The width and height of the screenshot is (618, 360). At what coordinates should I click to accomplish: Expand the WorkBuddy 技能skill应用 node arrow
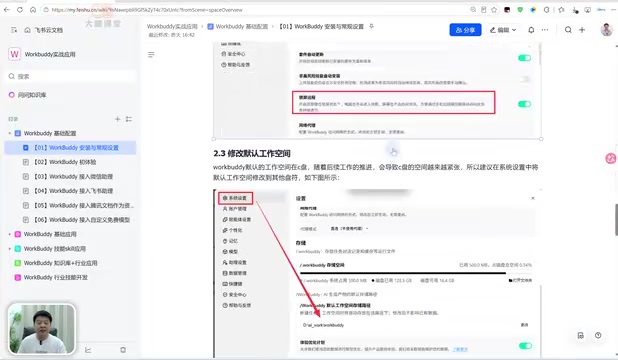pyautogui.click(x=10, y=249)
